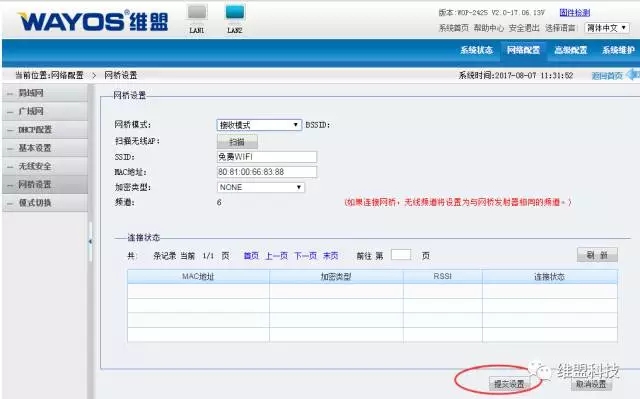Click the LAN2 port icon
The width and height of the screenshot is (640, 399).
pyautogui.click(x=235, y=12)
